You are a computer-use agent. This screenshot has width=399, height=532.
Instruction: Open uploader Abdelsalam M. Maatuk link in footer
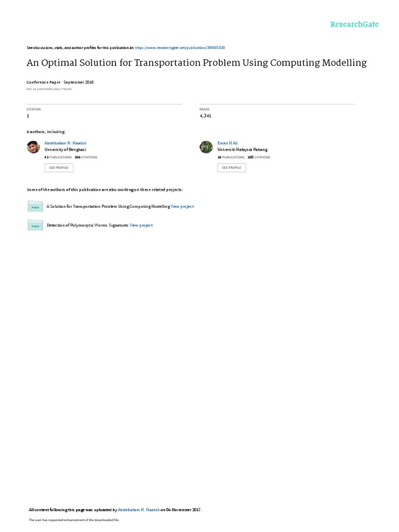pos(139,510)
